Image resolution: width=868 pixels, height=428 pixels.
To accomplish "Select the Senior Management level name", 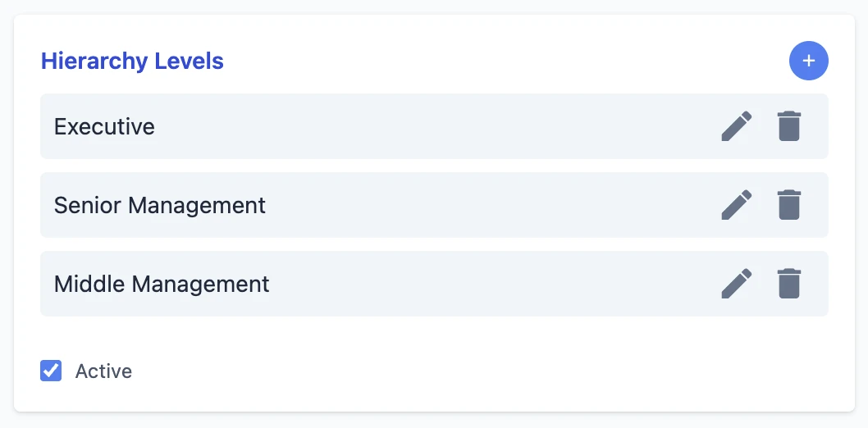I will tap(160, 205).
